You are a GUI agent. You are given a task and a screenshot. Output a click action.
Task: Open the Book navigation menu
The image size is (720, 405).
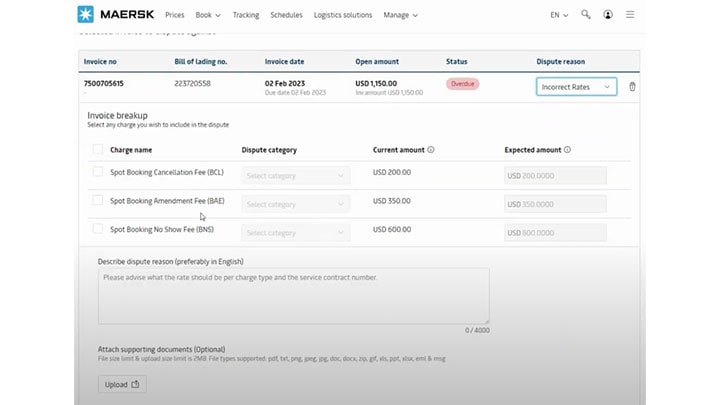coord(207,16)
